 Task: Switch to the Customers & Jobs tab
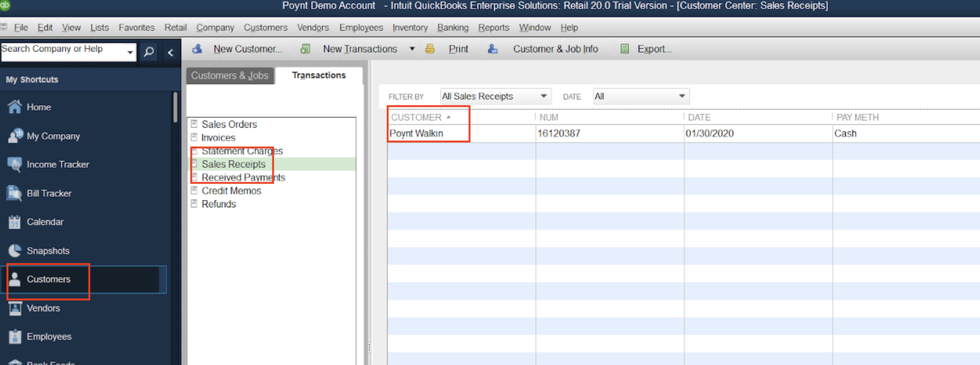tap(230, 76)
